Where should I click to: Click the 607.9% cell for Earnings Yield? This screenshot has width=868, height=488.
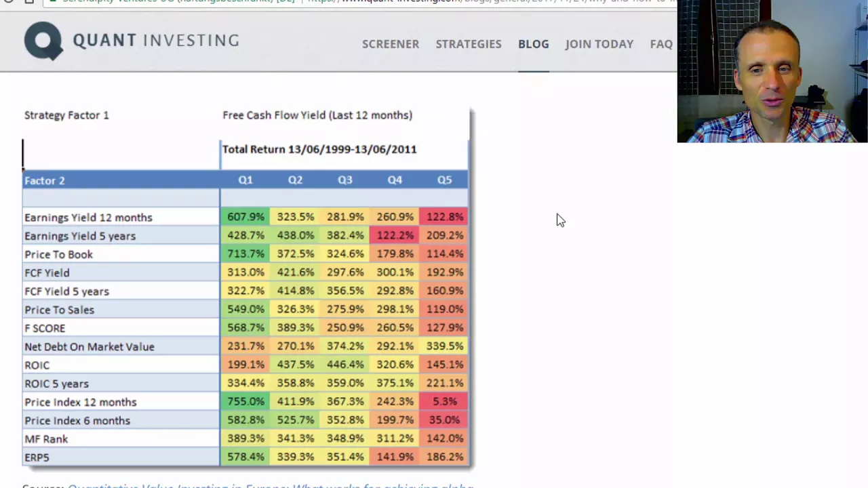coord(245,217)
